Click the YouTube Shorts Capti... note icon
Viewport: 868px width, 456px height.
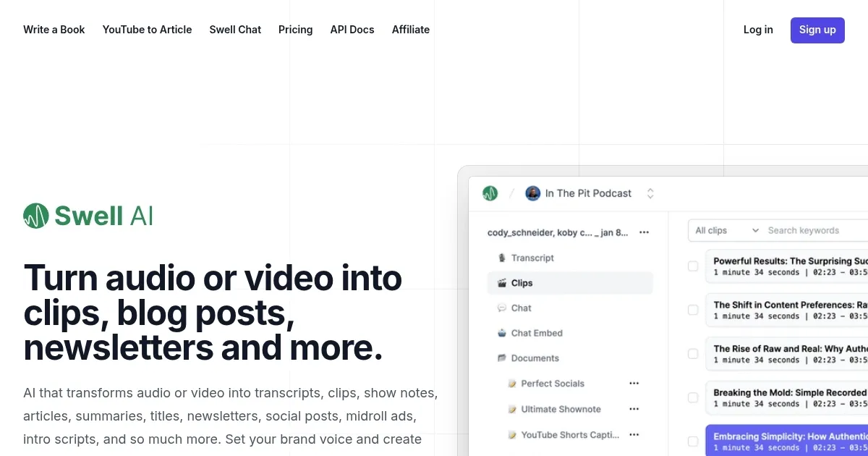[512, 435]
